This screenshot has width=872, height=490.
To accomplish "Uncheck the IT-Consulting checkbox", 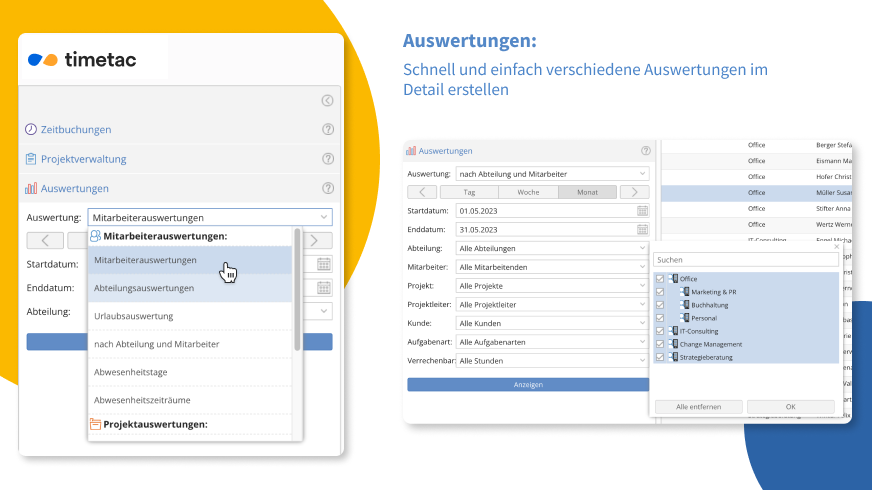I will coord(660,331).
